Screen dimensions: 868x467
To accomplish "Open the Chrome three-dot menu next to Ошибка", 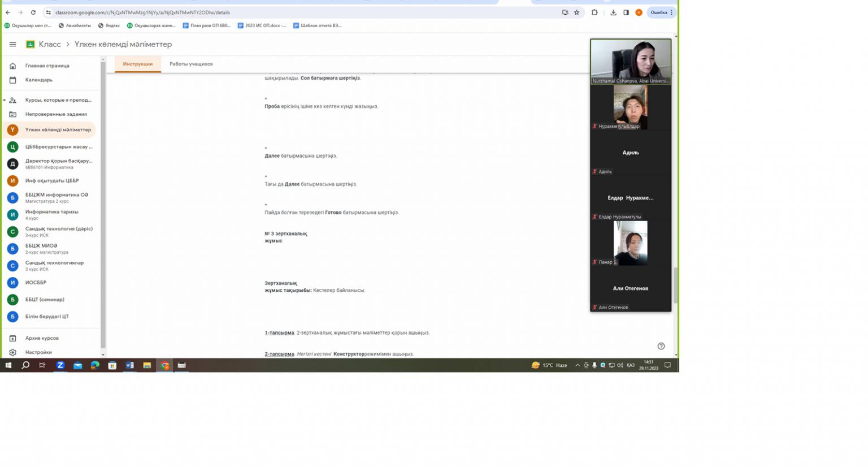I will click(x=671, y=12).
